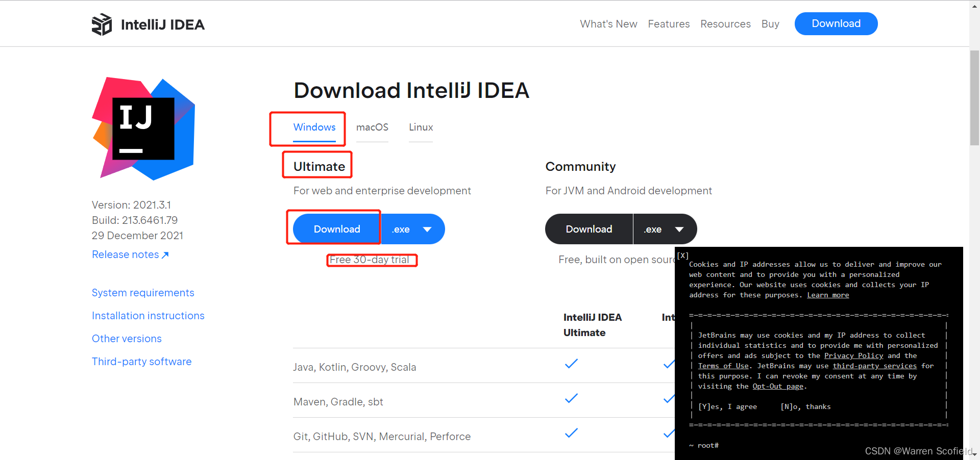This screenshot has height=460, width=980.
Task: Open the third-party services link
Action: [875, 366]
